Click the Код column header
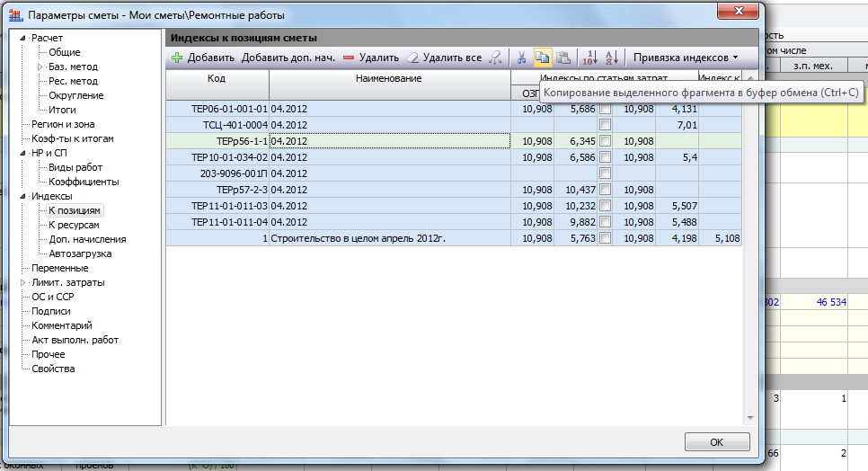868x471 pixels. click(217, 79)
